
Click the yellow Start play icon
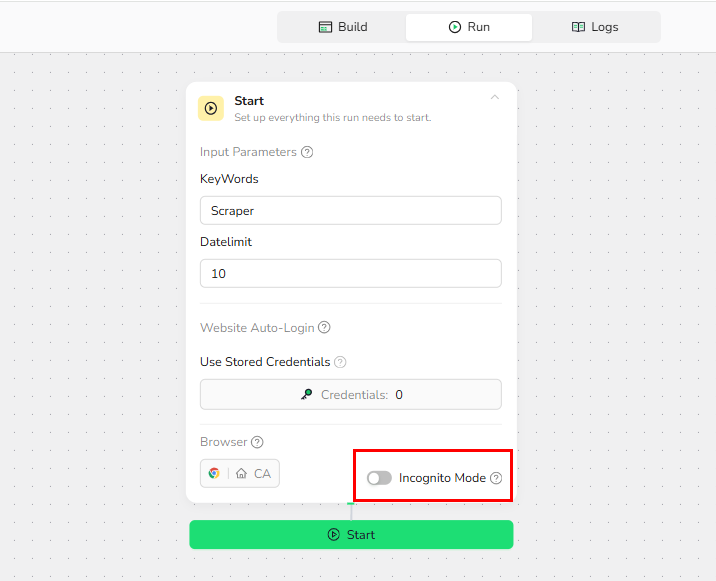210,108
